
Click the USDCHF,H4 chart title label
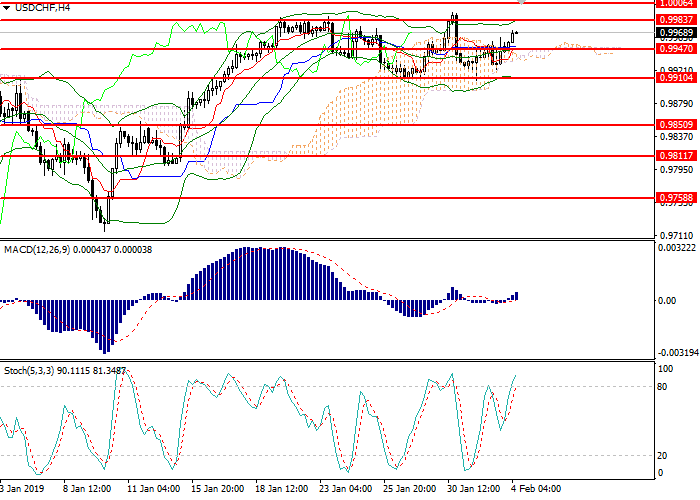tap(38, 8)
